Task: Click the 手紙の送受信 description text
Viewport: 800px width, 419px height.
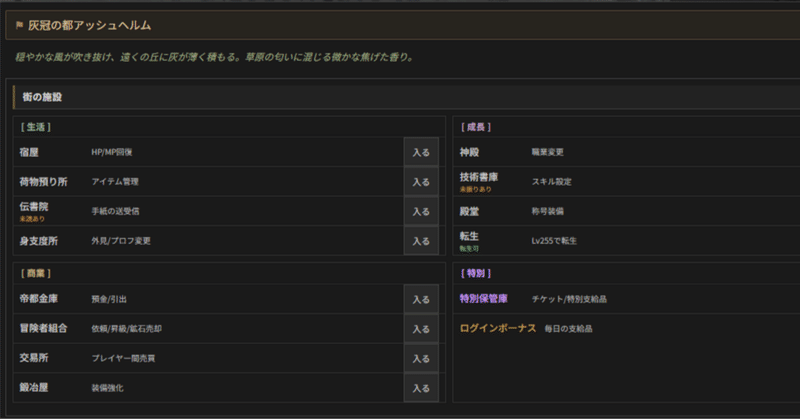Action: coord(115,211)
